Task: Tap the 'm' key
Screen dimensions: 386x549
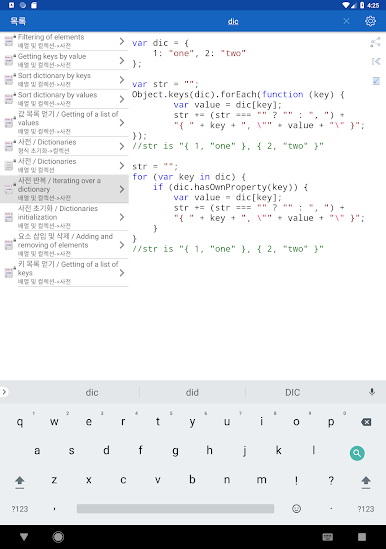Action: coord(262,480)
